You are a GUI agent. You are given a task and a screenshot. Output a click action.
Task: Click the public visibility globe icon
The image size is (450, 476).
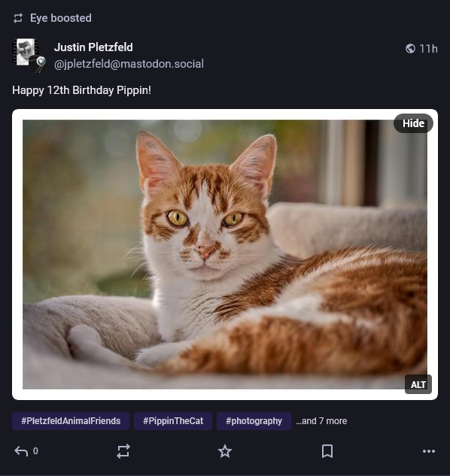tap(410, 49)
